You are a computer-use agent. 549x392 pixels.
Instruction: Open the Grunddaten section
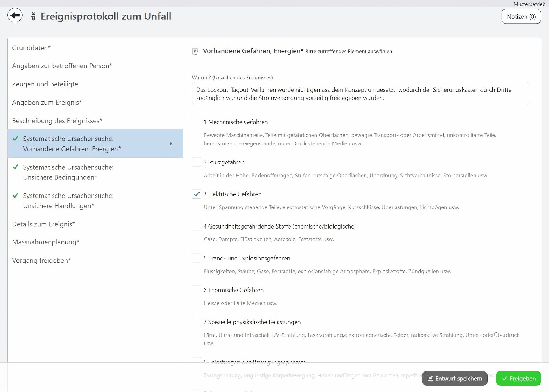pos(31,48)
